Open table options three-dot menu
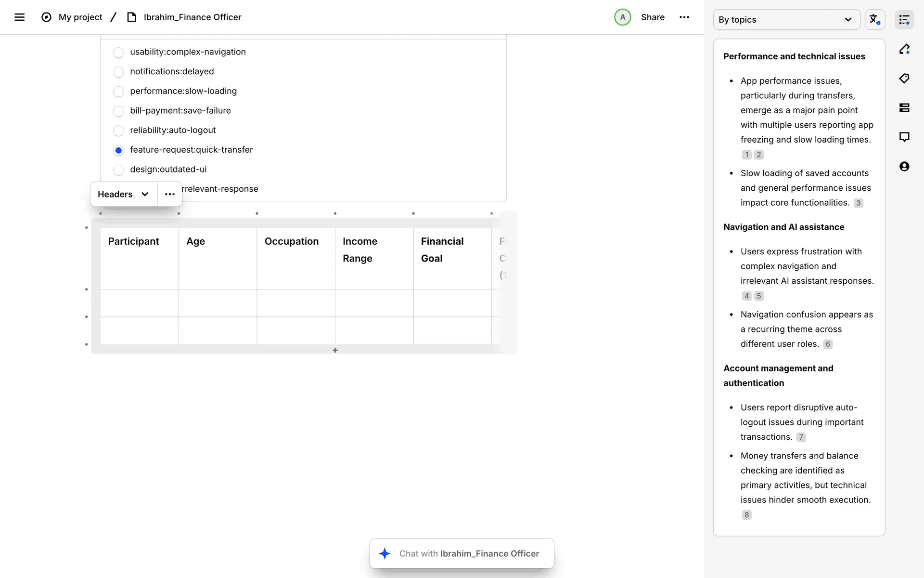This screenshot has width=924, height=578. tap(169, 194)
